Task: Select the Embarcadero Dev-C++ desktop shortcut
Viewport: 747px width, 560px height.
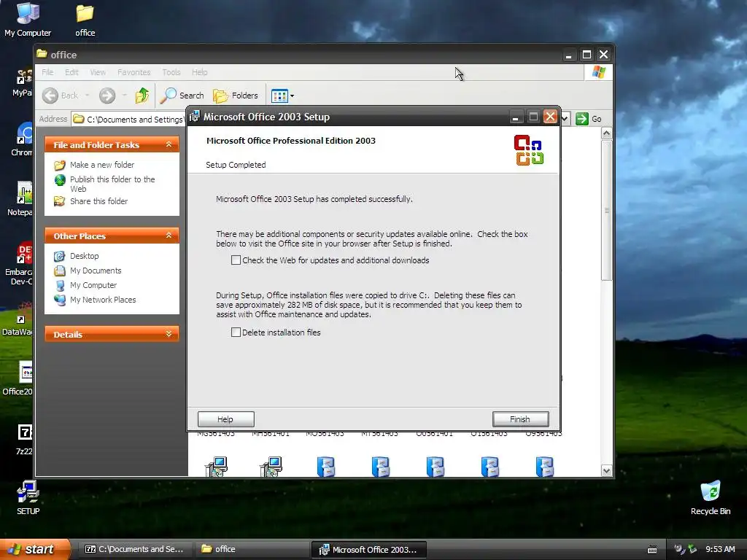Action: [19, 263]
